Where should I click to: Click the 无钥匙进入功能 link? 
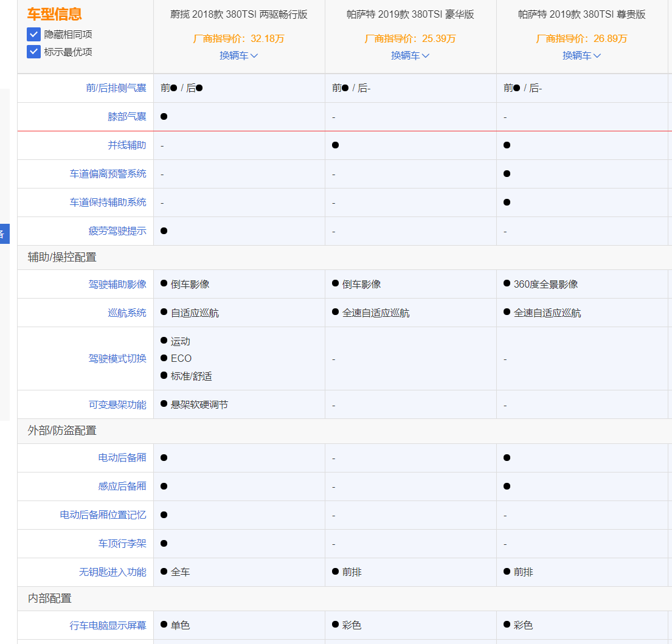[x=113, y=572]
